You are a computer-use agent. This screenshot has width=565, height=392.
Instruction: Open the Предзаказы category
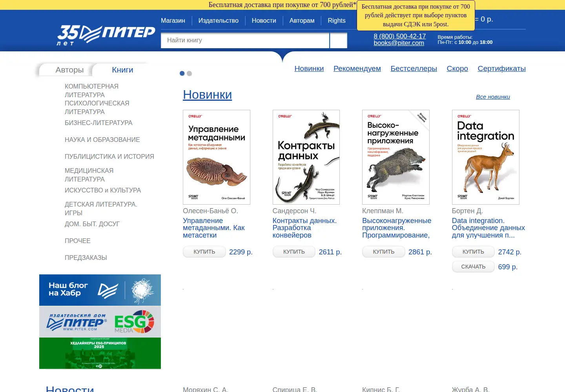[86, 258]
